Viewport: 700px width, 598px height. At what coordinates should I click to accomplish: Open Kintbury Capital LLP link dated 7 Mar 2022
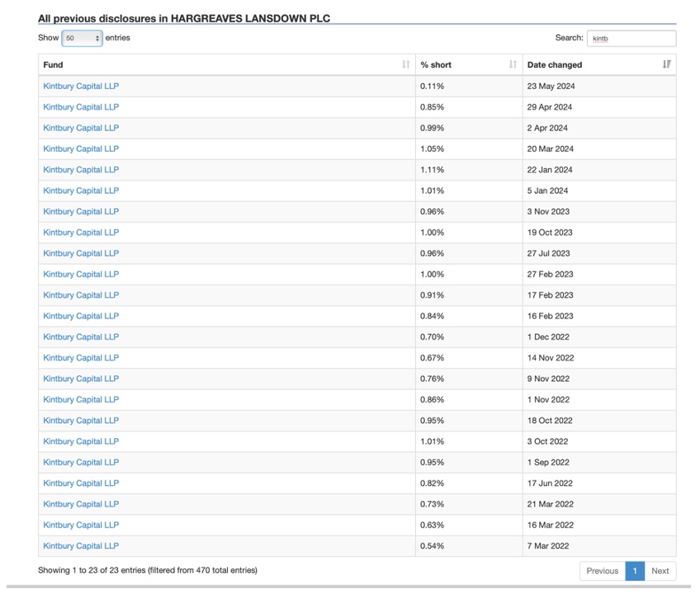(81, 546)
